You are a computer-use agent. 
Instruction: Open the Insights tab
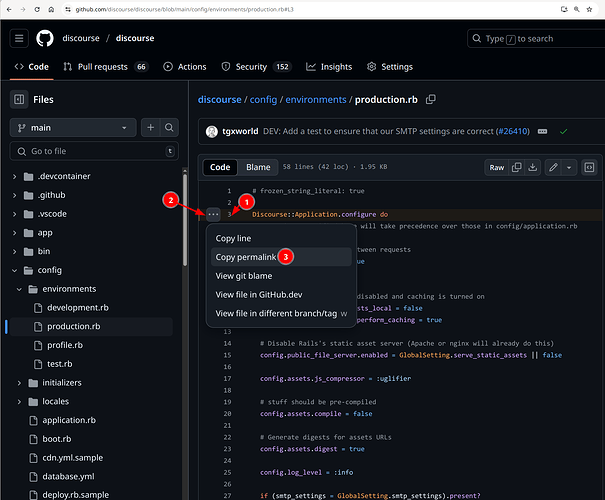329,67
